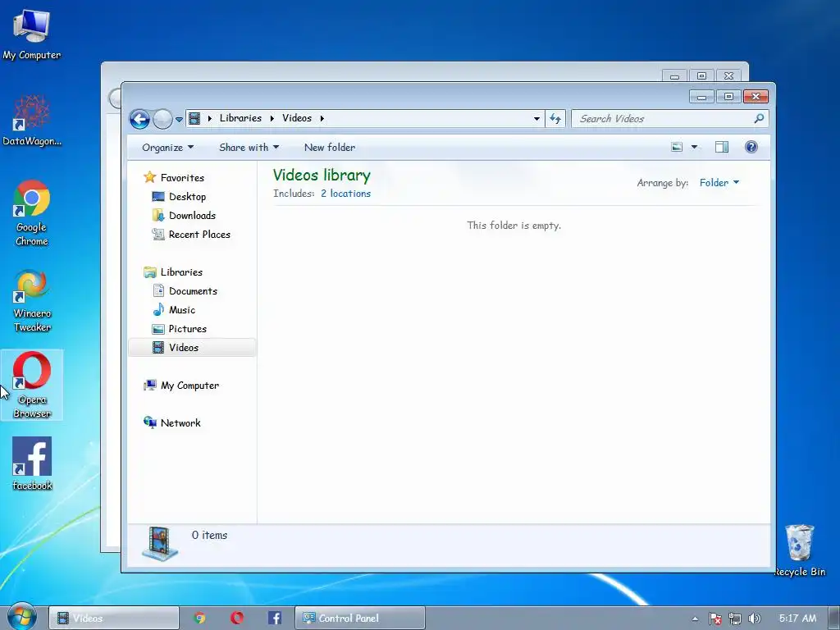Select the Opera Browser desktop shortcut
The image size is (840, 630).
(32, 385)
